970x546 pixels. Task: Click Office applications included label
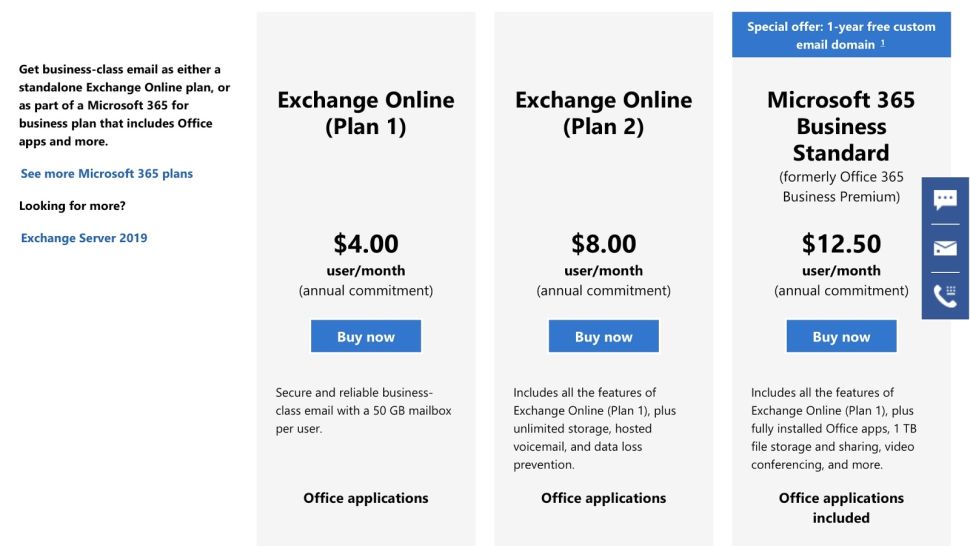(841, 508)
